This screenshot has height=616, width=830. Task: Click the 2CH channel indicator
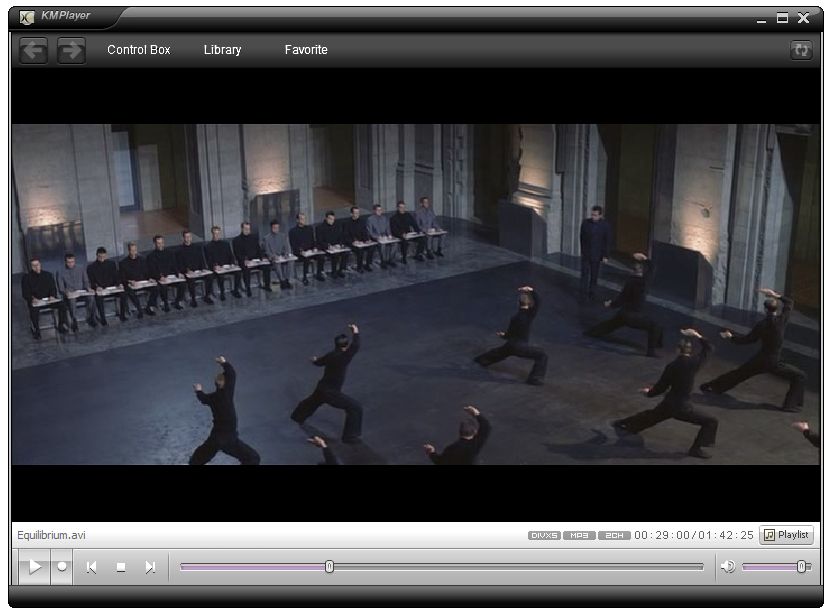click(614, 536)
